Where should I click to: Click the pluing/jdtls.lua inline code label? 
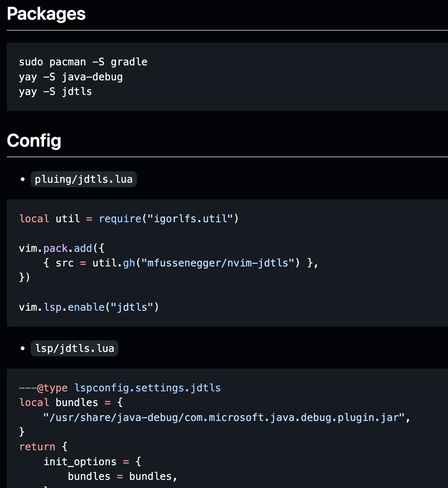pos(84,179)
